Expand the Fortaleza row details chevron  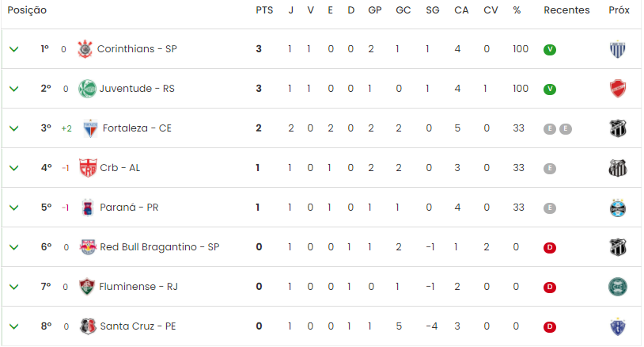click(x=14, y=128)
